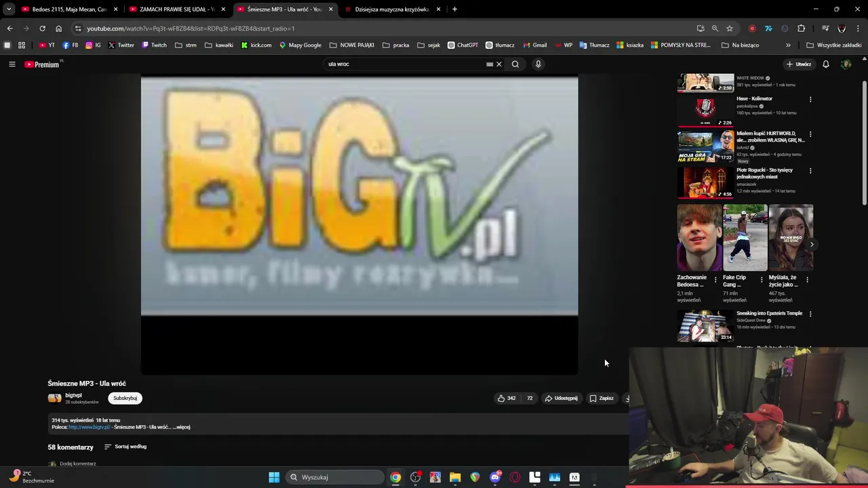This screenshot has height=488, width=868.
Task: Switch to the ZAMACH PRAWIE SIĘ UDAŁ tab
Action: point(176,9)
